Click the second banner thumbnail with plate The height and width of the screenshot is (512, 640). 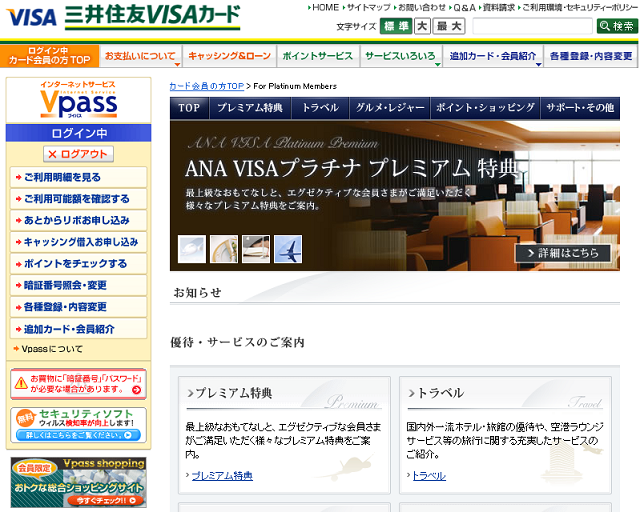click(x=224, y=249)
